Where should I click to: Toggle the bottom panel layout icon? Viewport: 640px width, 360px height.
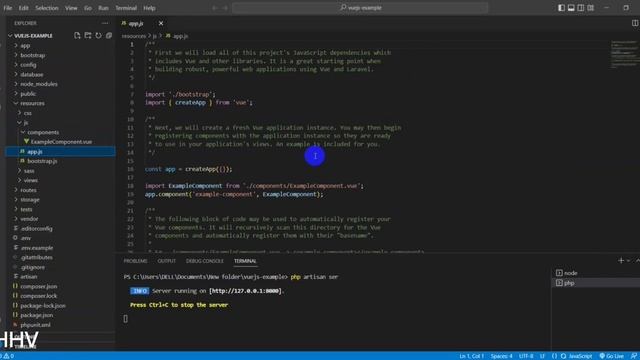tap(571, 8)
